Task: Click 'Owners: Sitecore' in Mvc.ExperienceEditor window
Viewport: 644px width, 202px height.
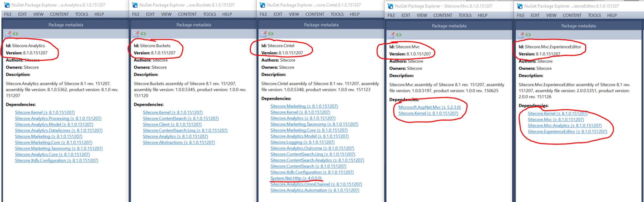Action: click(x=535, y=68)
